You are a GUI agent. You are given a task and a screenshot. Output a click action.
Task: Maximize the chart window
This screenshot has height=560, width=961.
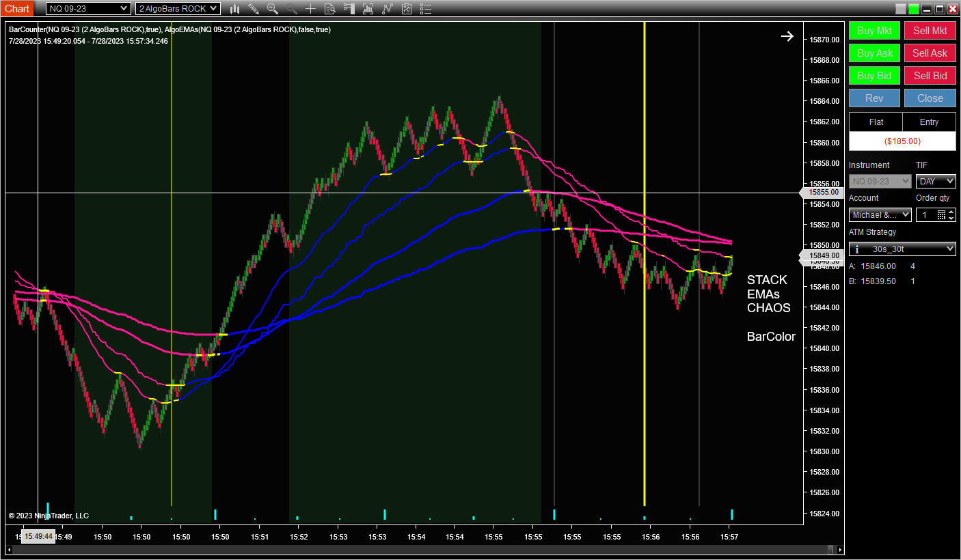point(940,9)
